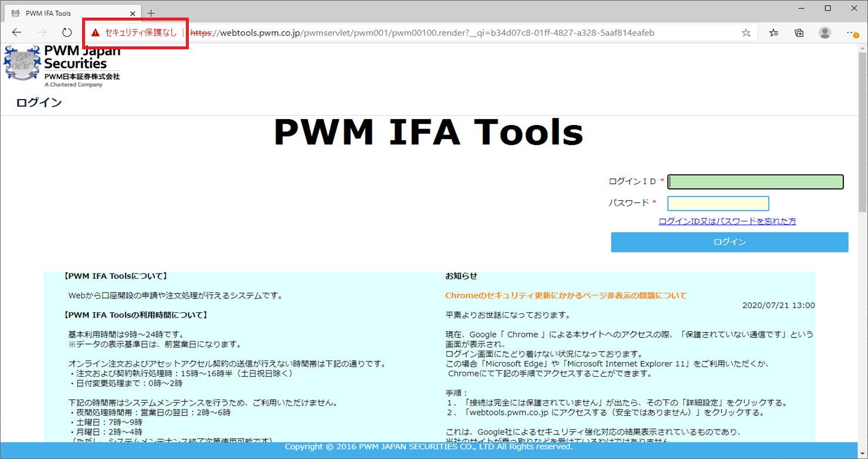
Task: Reload the page with the refresh icon
Action: click(x=67, y=33)
